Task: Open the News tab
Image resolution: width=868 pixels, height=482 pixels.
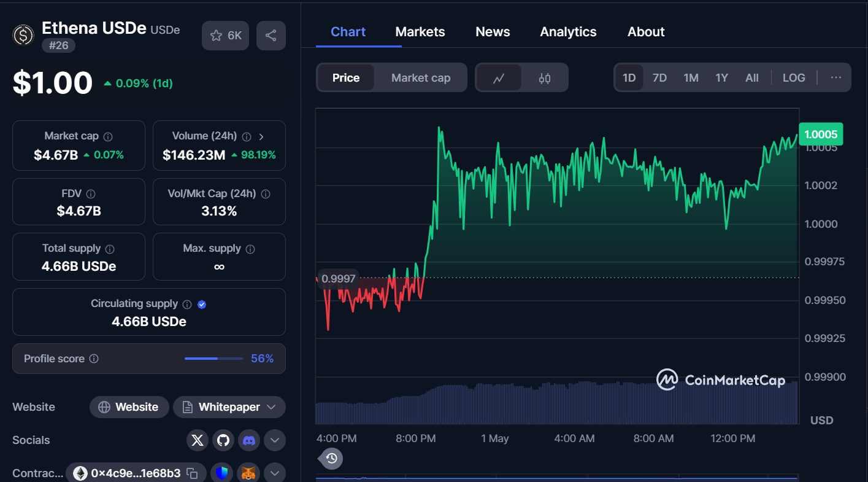Action: click(x=493, y=32)
